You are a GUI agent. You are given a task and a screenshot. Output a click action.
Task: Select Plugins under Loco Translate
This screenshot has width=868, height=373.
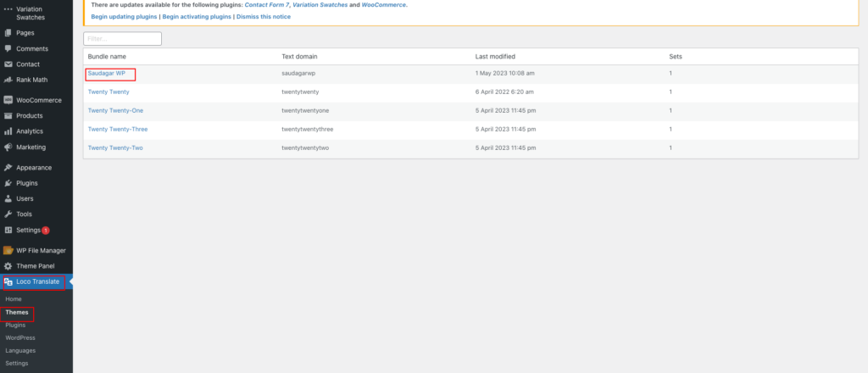tap(15, 325)
